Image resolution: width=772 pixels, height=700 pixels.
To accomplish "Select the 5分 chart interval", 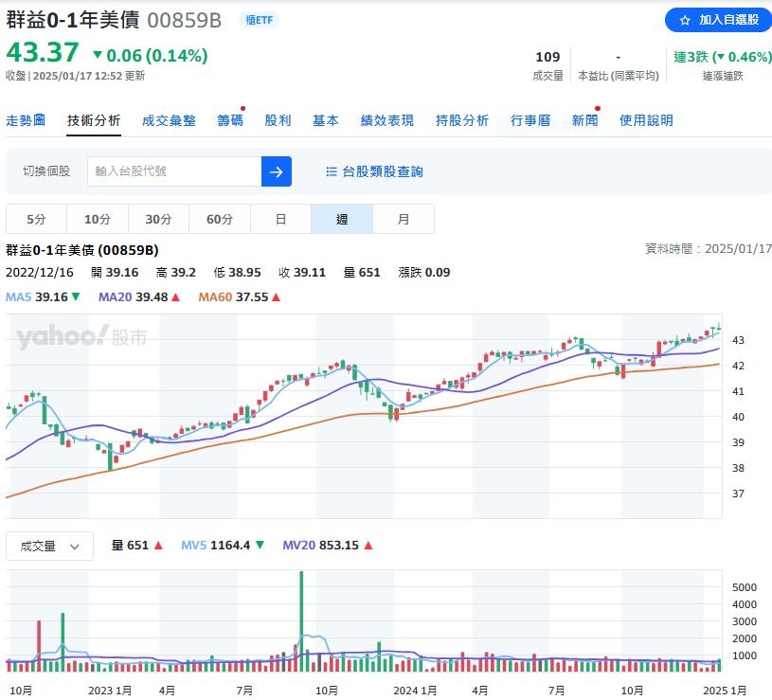I will [36, 218].
